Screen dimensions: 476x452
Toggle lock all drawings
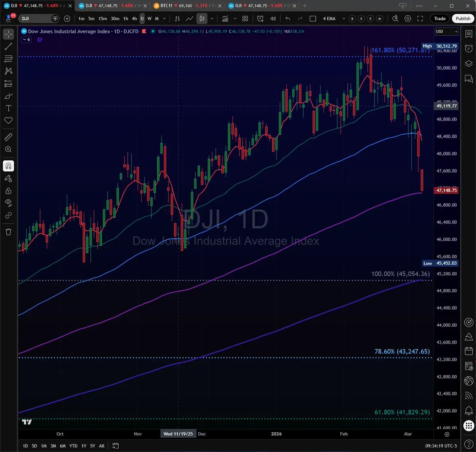coord(8,190)
